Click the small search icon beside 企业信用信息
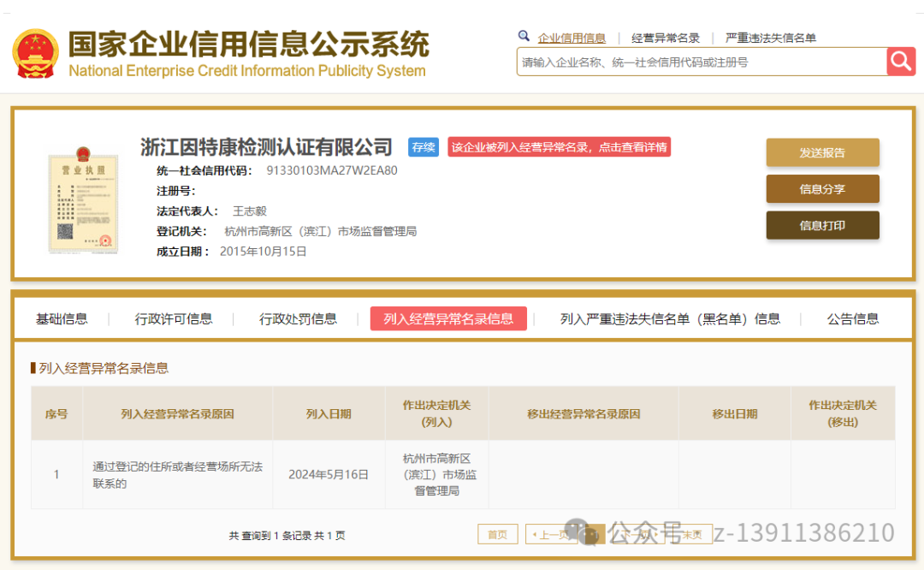Viewport: 924px width, 570px height. pyautogui.click(x=524, y=37)
